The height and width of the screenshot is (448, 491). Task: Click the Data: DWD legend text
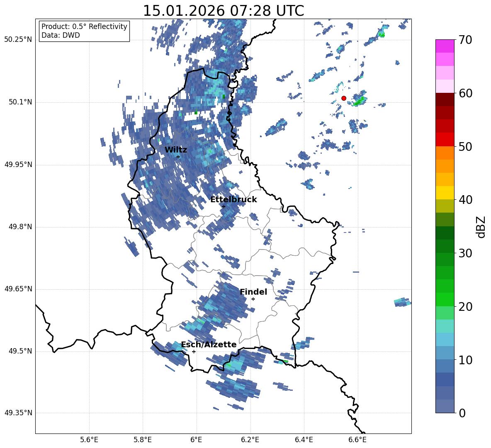[x=61, y=35]
